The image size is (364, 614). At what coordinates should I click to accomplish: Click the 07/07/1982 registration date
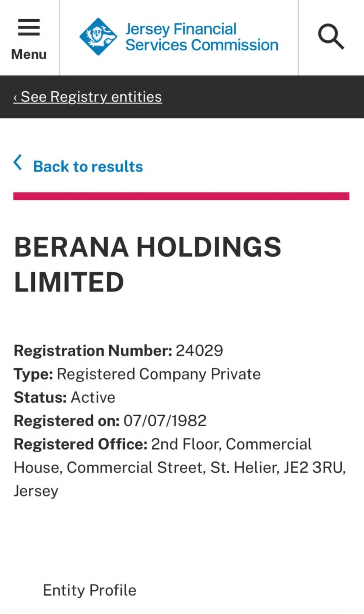[x=165, y=421]
